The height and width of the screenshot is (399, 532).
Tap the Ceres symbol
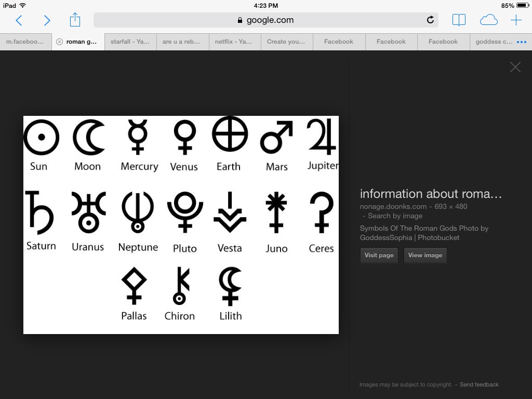point(322,212)
